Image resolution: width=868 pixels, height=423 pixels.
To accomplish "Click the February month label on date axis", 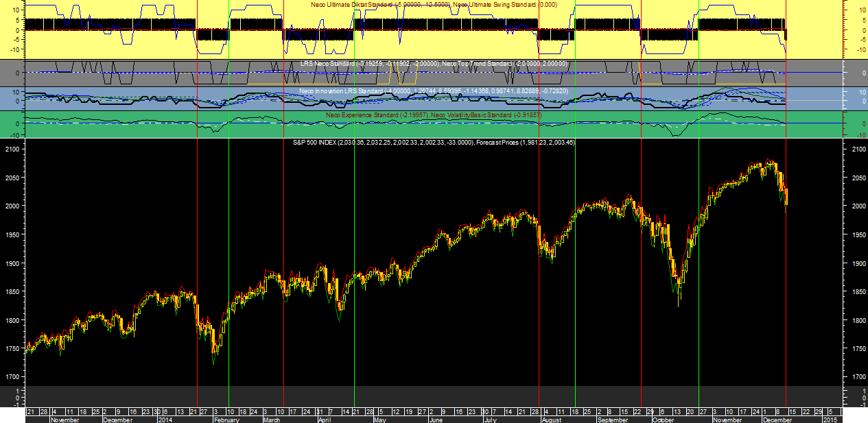I will (227, 419).
